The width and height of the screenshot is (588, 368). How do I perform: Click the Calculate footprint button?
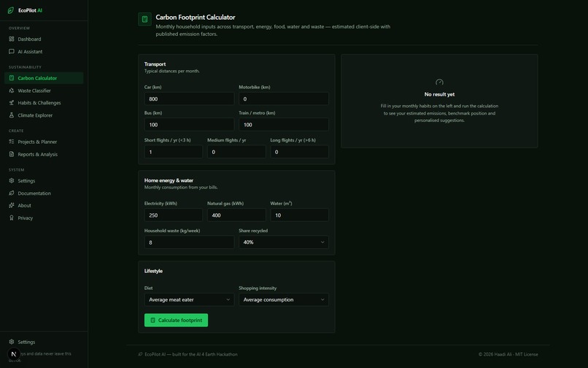coord(176,321)
